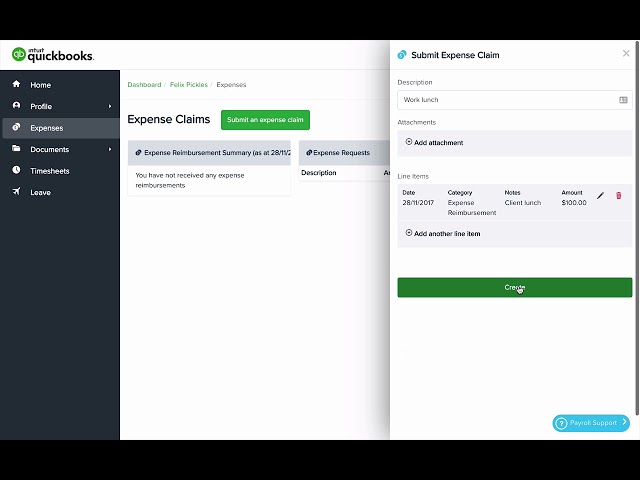Click the Expense Reimbursement Summary header
Image resolution: width=640 pixels, height=480 pixels.
(209, 153)
